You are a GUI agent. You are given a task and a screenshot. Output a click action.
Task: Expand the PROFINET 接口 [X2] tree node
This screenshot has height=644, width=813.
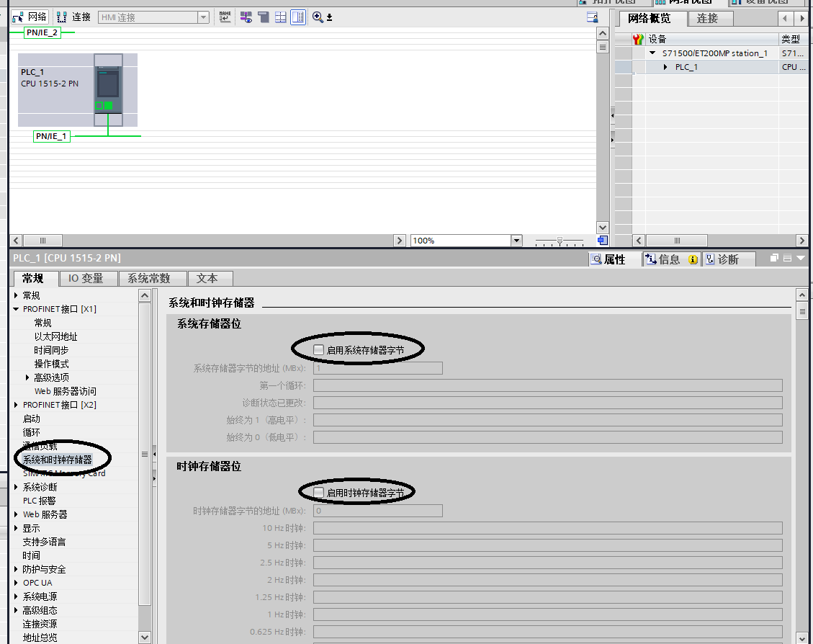(x=17, y=405)
